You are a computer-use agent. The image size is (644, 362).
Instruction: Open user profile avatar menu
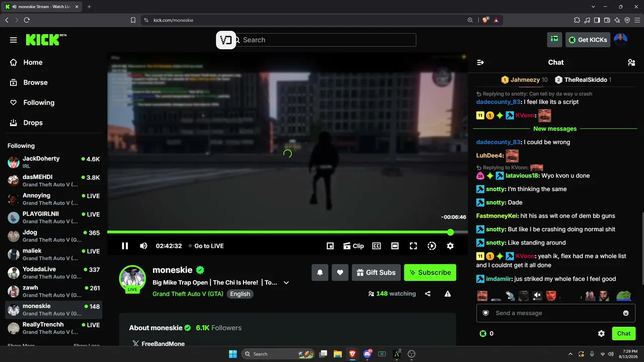(621, 40)
